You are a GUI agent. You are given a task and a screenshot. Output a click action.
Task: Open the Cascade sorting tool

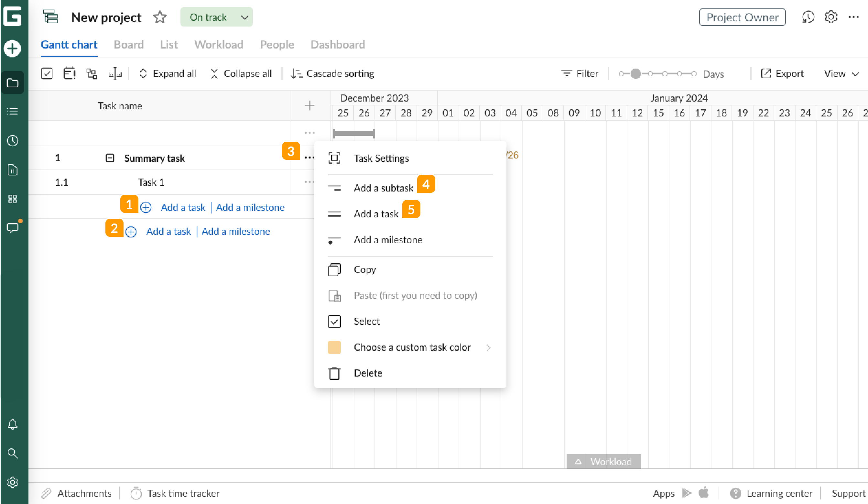pyautogui.click(x=332, y=73)
